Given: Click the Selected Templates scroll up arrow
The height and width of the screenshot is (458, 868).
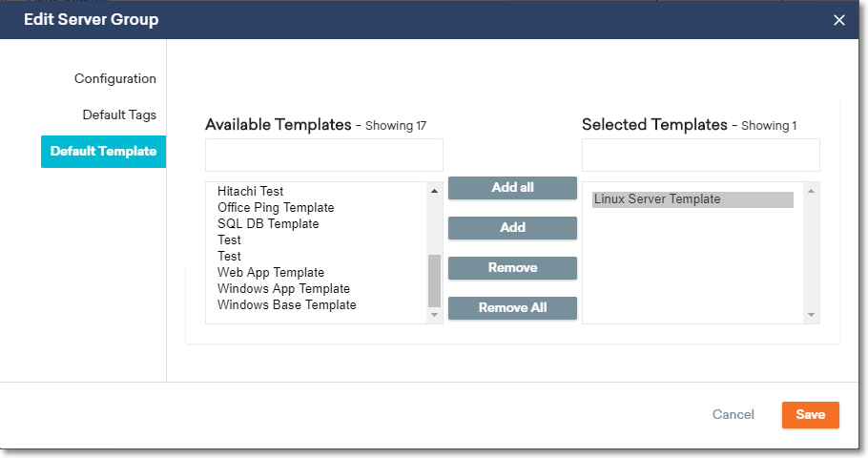Looking at the screenshot, I should (x=811, y=191).
